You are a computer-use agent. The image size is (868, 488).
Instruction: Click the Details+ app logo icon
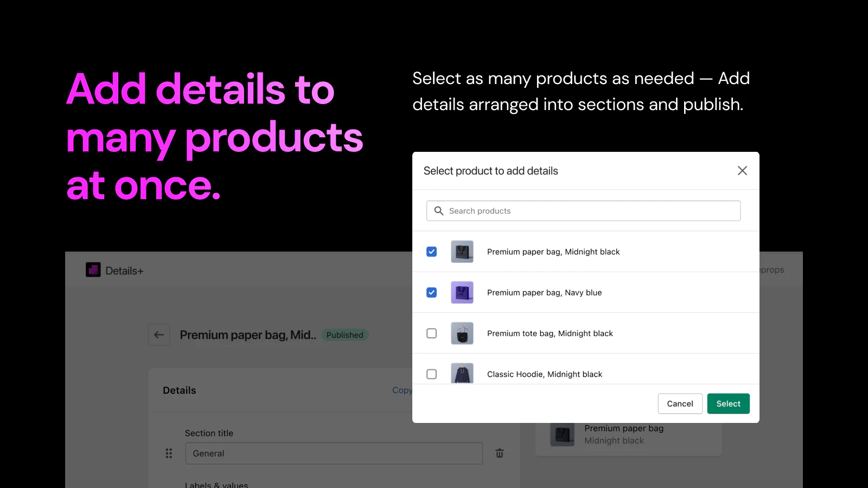93,270
